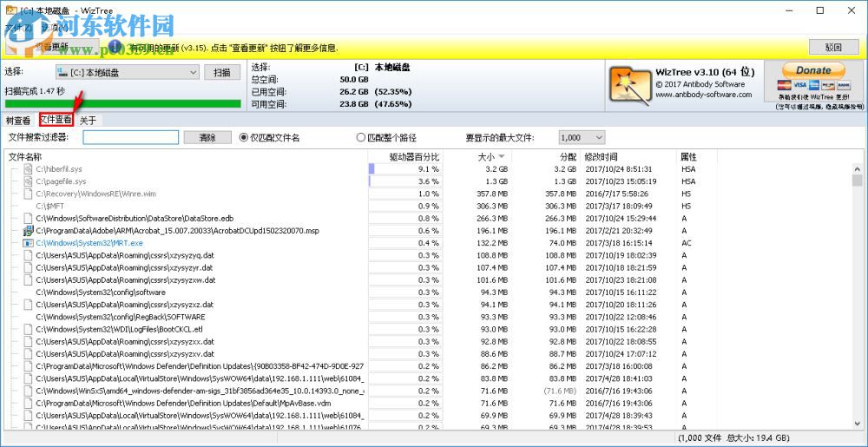The width and height of the screenshot is (868, 447).
Task: Click the vertical scrollbar thumb of file list
Action: coord(857,181)
